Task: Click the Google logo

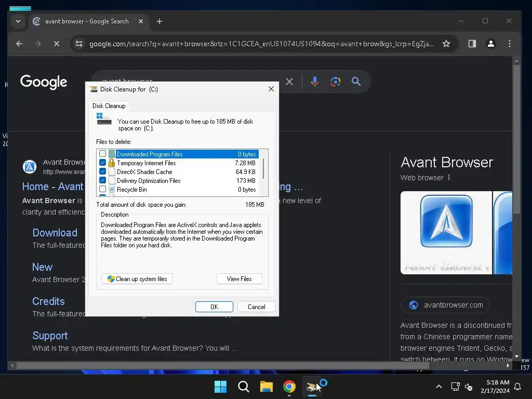Action: click(x=44, y=82)
